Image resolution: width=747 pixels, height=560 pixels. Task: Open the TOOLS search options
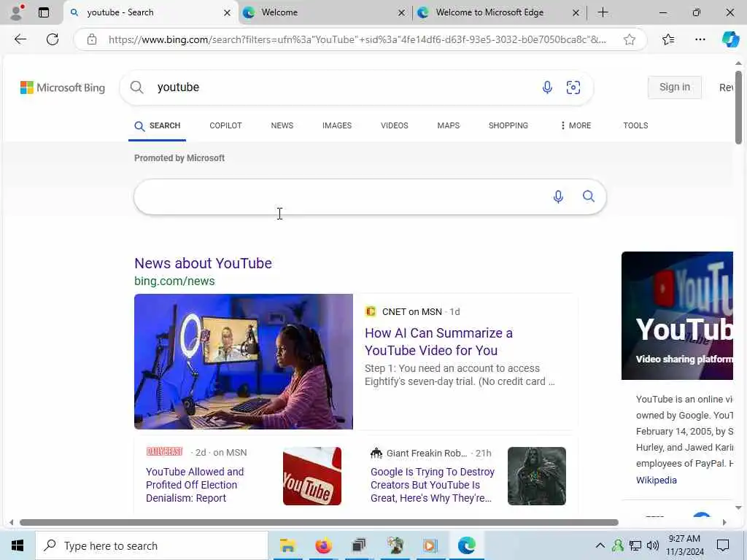tap(635, 125)
